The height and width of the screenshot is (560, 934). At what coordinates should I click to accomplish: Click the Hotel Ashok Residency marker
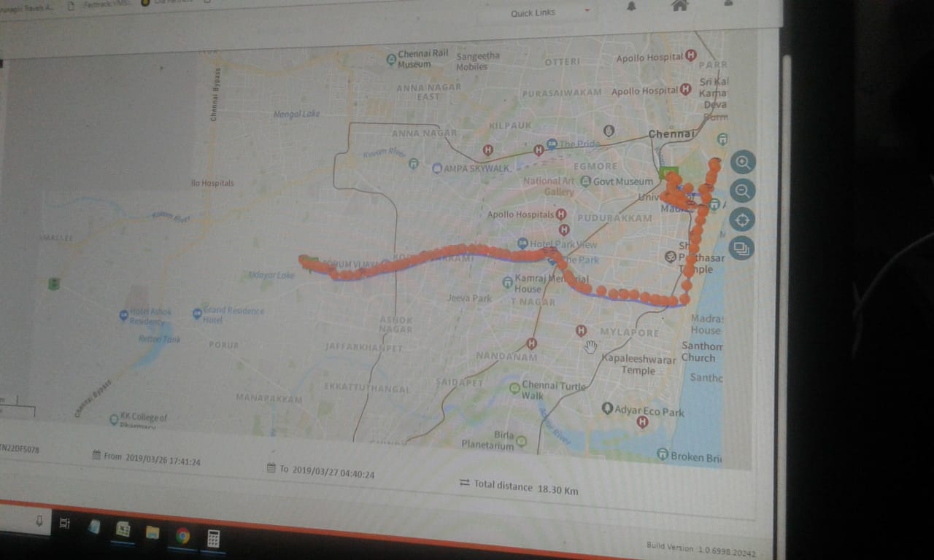coord(123,315)
